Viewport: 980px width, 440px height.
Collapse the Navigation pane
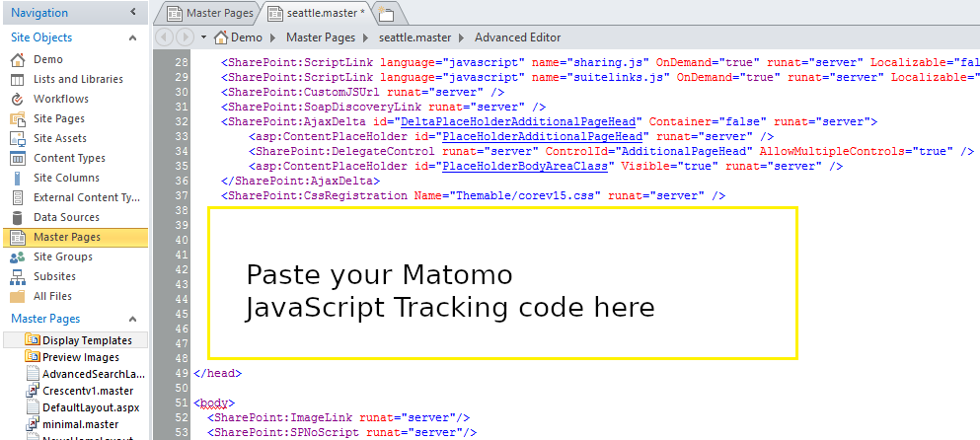133,13
